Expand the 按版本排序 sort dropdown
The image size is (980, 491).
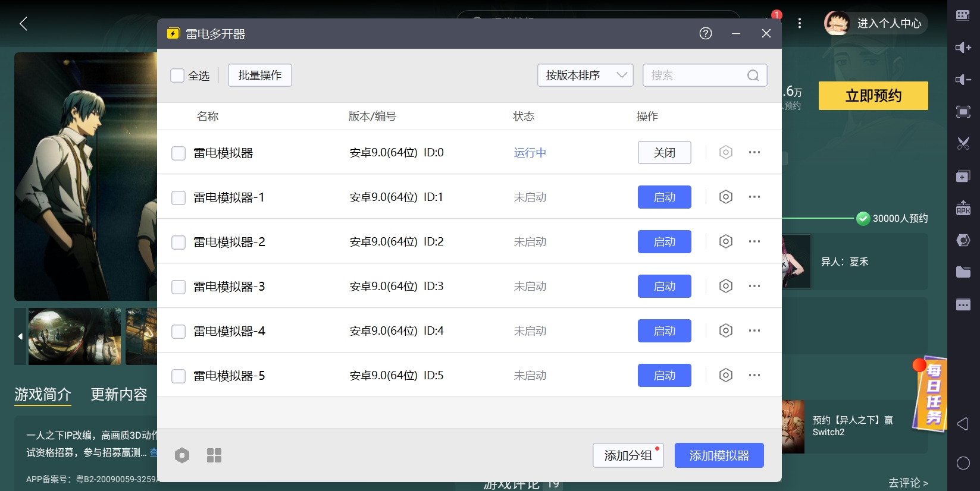[585, 75]
